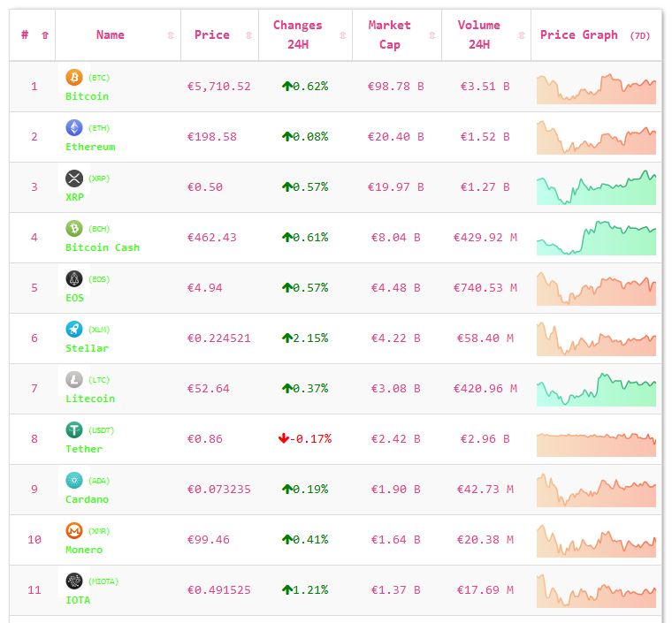672x623 pixels.
Task: Click the Stellar rocket logo icon
Action: coord(74,330)
